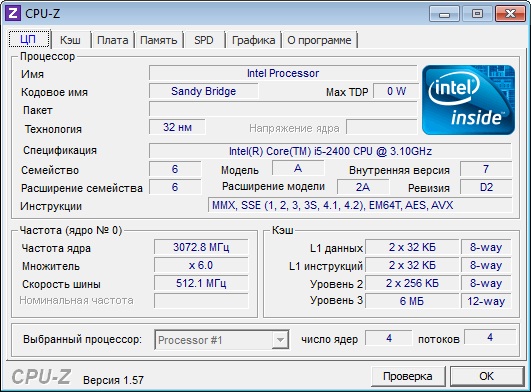This screenshot has height=392, width=531.
Task: Show the Графика tab
Action: (x=253, y=40)
